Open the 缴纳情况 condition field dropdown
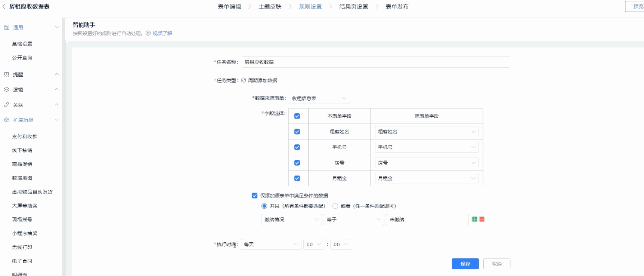Viewport: 644px width, 276px height. point(291,220)
